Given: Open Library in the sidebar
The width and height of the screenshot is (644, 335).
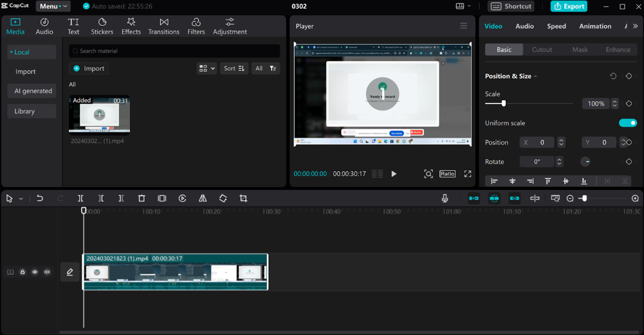Looking at the screenshot, I should [32, 111].
